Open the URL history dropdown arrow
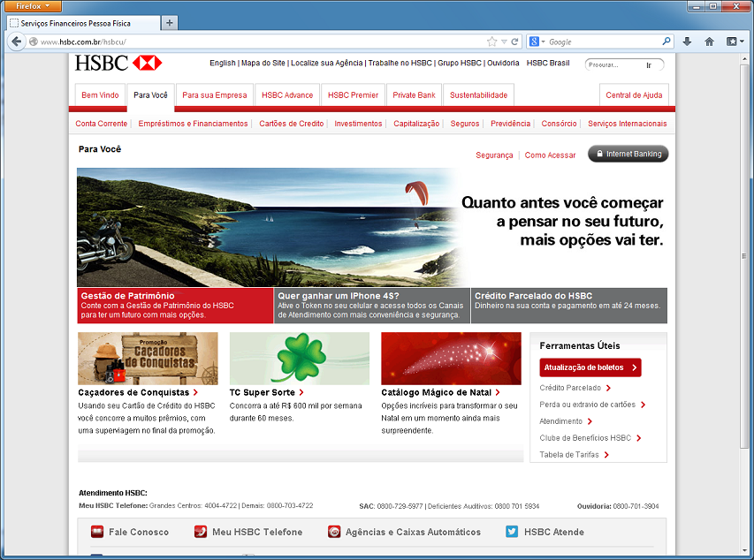Image resolution: width=754 pixels, height=560 pixels. pos(504,42)
